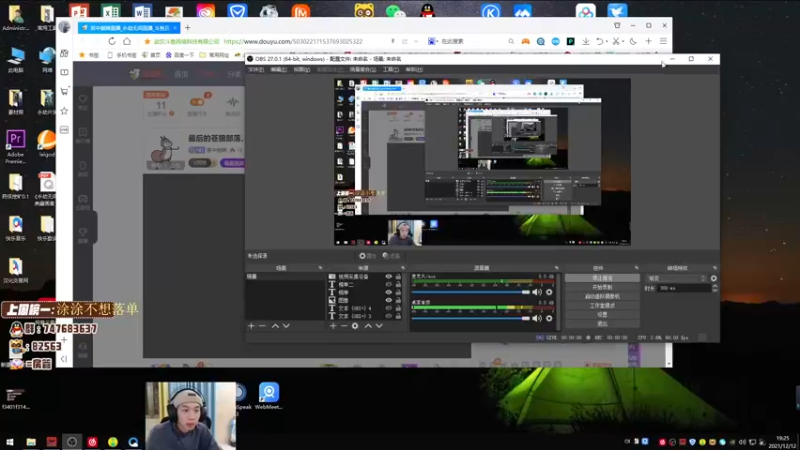Screen dimensions: 800x450
Task: Open source properties gear in sources toolbar
Action: coord(355,326)
